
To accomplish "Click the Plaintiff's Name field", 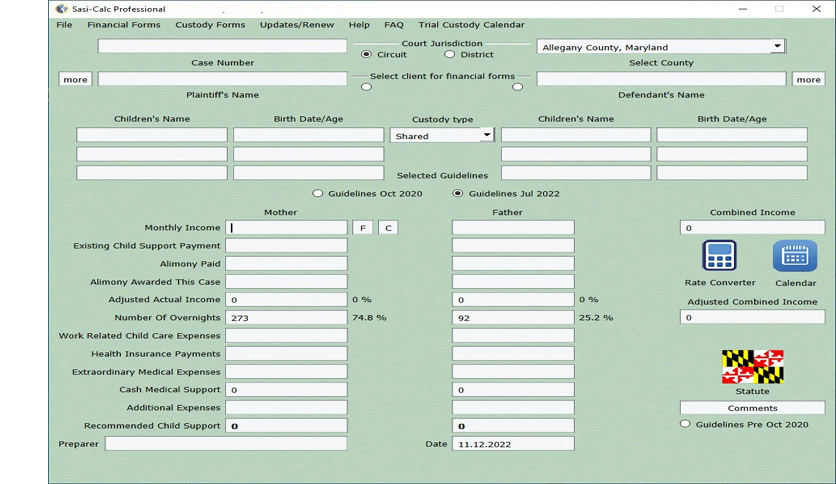I will coord(222,79).
